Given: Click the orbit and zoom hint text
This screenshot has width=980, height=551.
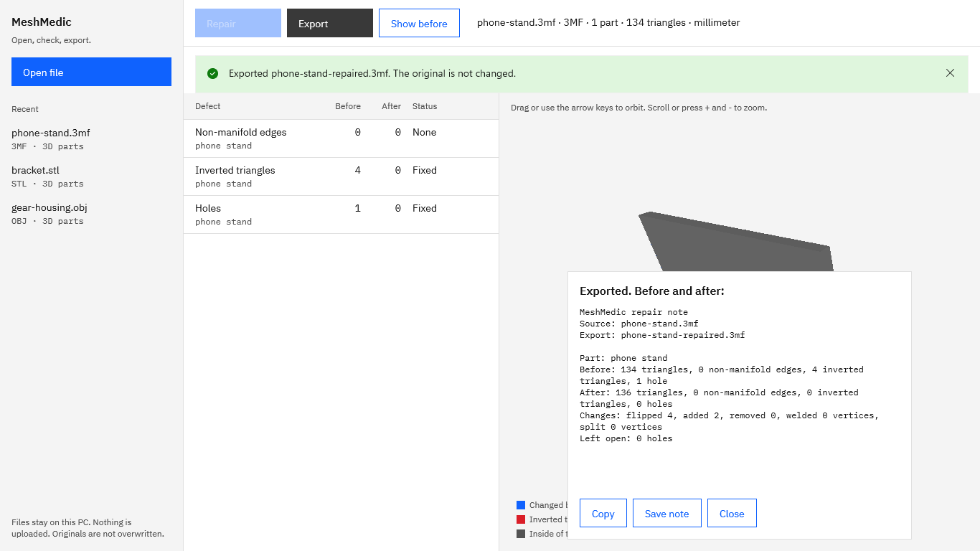Looking at the screenshot, I should pyautogui.click(x=639, y=108).
